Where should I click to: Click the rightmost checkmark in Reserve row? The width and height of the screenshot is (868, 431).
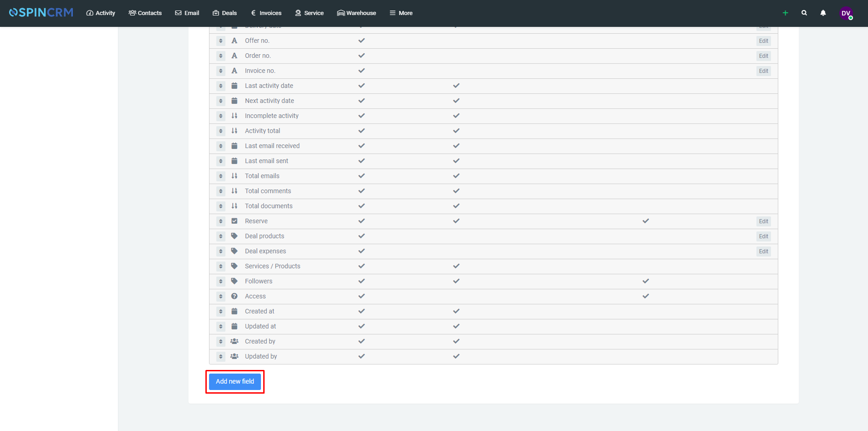646,221
